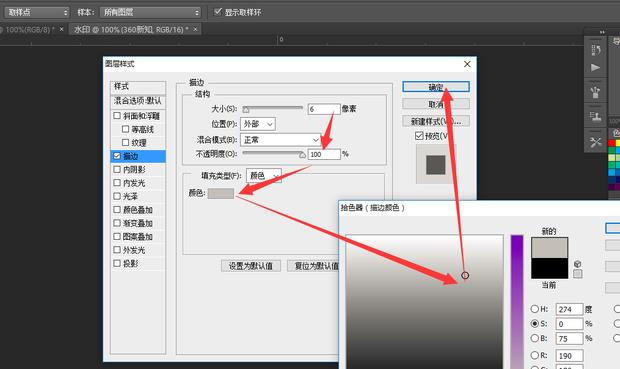
Task: Select the B brightness radio button
Action: pos(535,338)
